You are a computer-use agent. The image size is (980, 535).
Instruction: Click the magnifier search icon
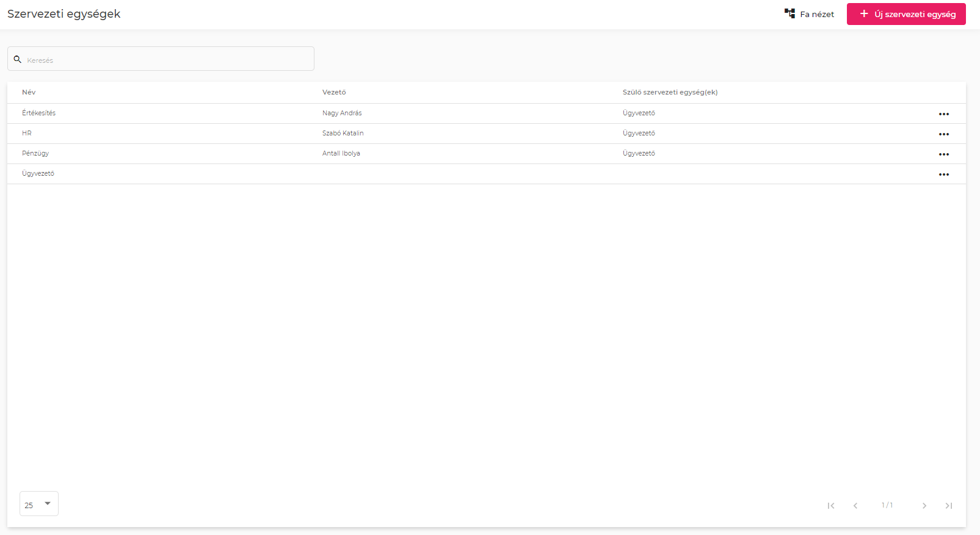pyautogui.click(x=18, y=60)
